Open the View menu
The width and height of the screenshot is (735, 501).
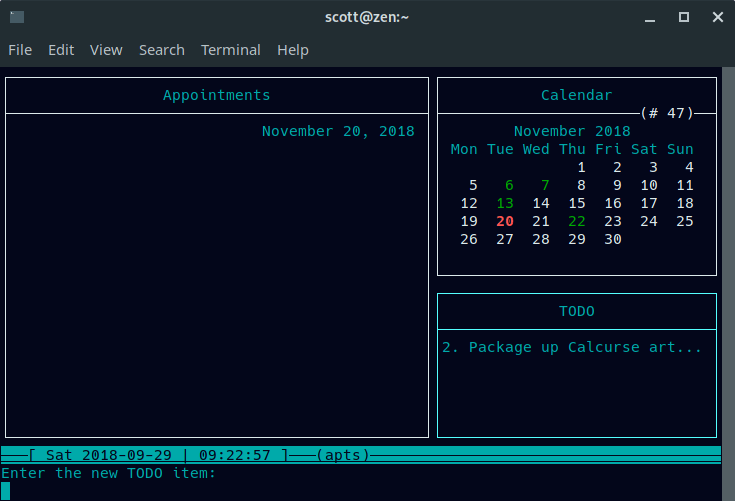click(x=106, y=50)
